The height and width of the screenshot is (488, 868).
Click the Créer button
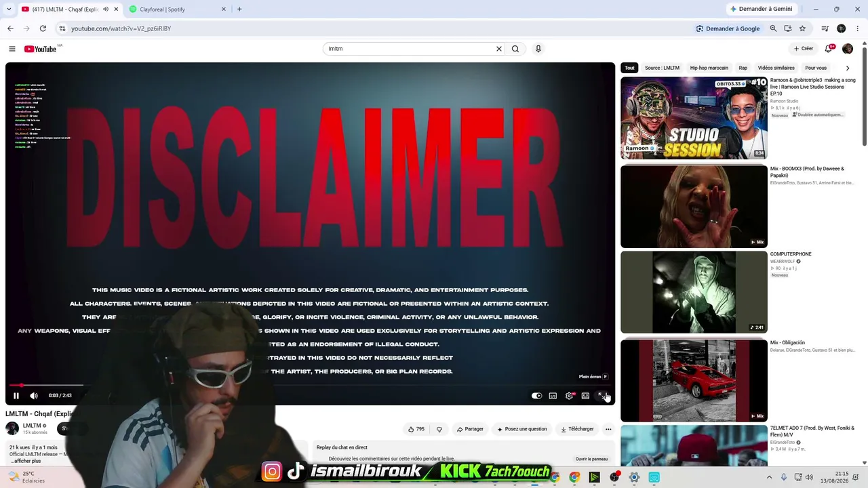tap(804, 49)
